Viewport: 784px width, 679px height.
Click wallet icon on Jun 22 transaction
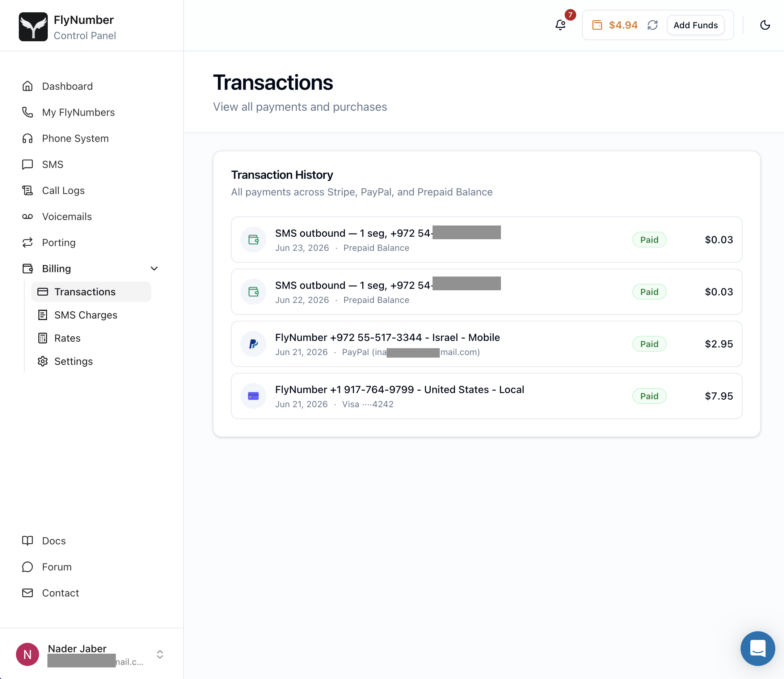click(x=253, y=292)
